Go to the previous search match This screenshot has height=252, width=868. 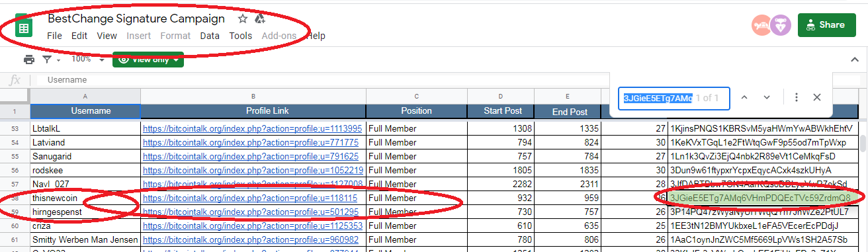click(744, 97)
